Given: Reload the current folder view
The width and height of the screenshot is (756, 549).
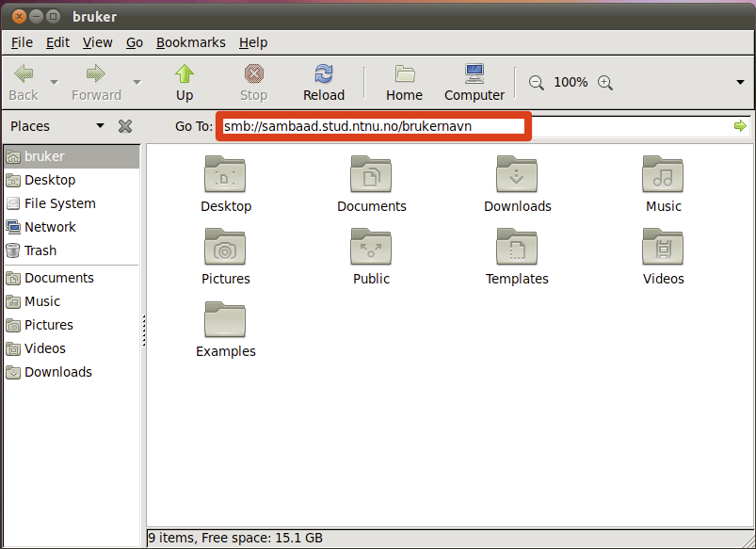Looking at the screenshot, I should click(x=324, y=73).
